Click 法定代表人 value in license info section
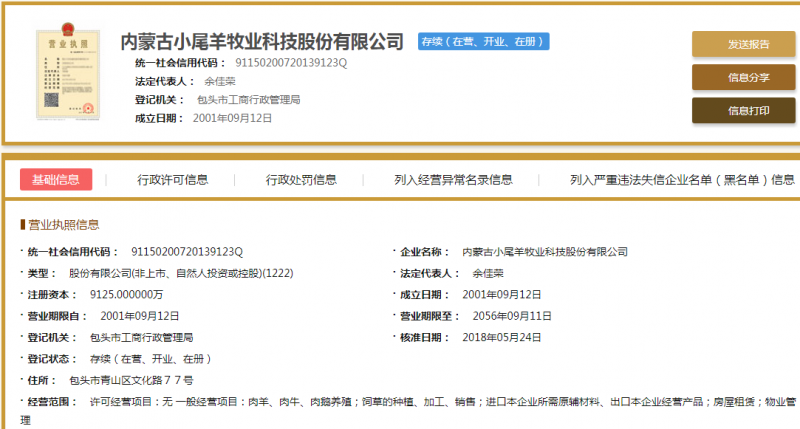Image resolution: width=800 pixels, height=429 pixels. pyautogui.click(x=488, y=273)
